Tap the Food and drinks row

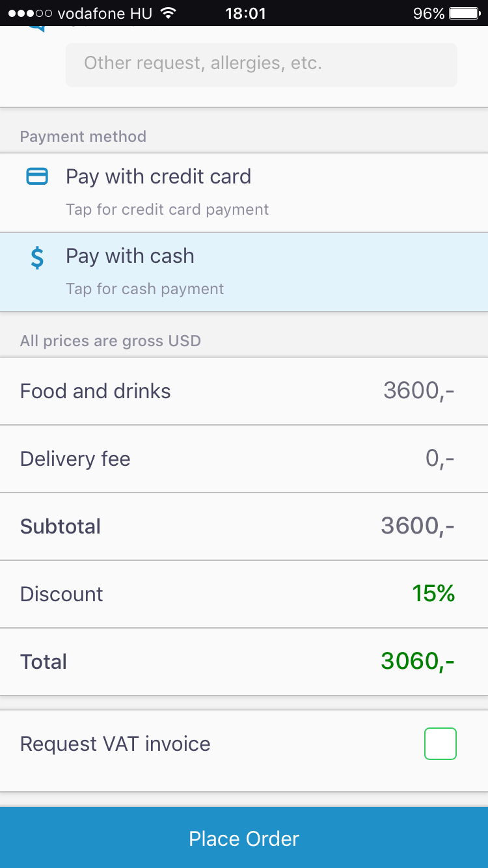click(244, 391)
